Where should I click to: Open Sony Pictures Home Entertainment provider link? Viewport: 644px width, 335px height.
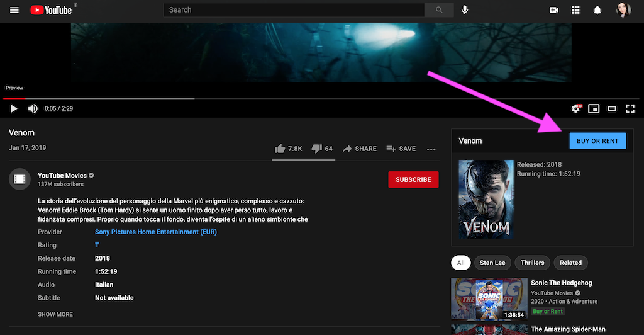156,232
